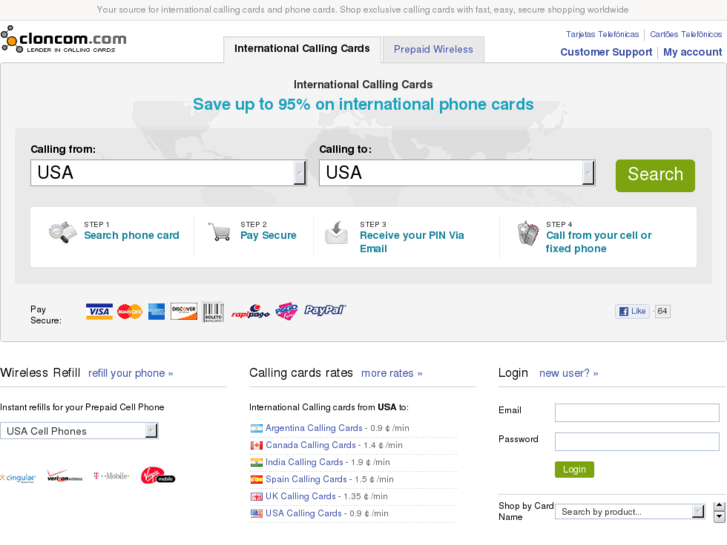The height and width of the screenshot is (545, 727).
Task: Click the Virgin Mobile carrier logo
Action: coord(157,476)
